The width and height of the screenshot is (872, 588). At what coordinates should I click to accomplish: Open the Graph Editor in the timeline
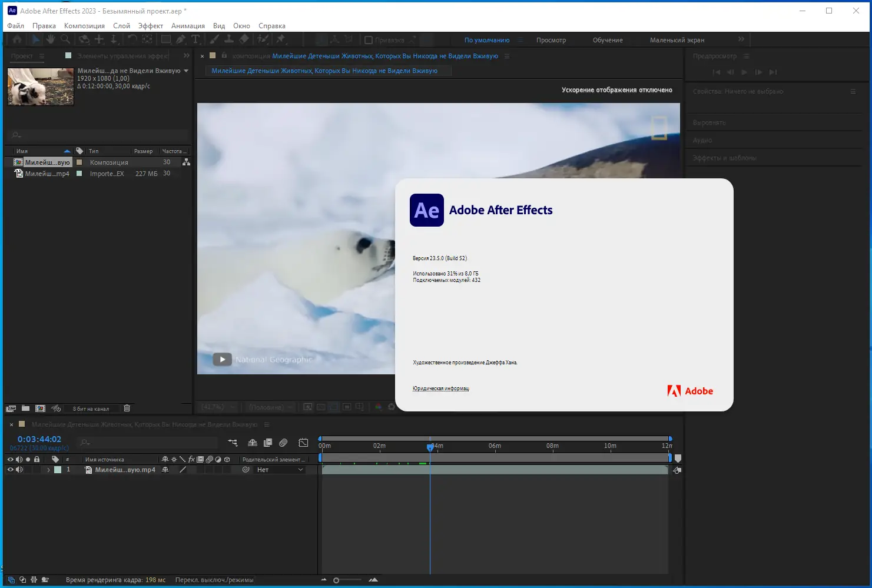pos(302,443)
